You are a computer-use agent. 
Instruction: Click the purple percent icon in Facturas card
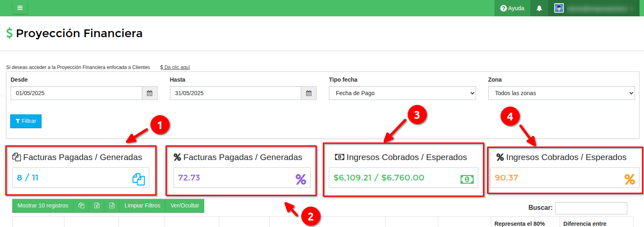coord(301,179)
